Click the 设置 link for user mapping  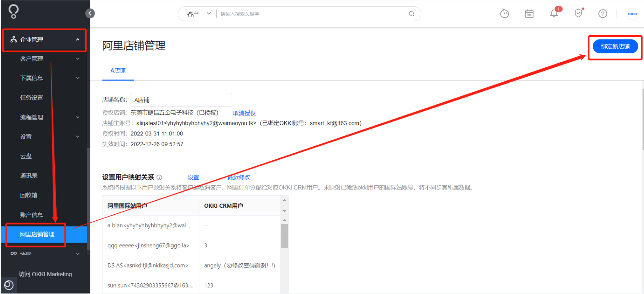(x=193, y=177)
